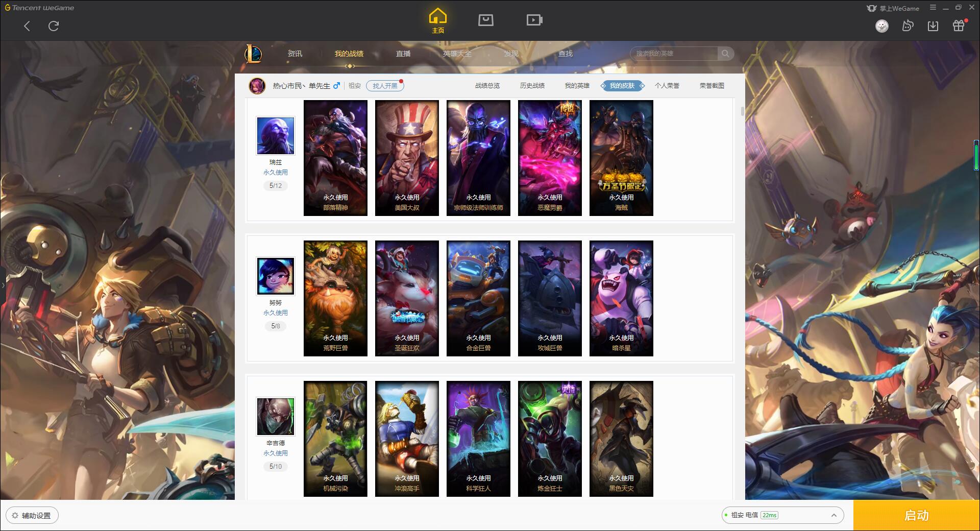
Task: Open the 冲浪高手 skin card
Action: pos(407,439)
